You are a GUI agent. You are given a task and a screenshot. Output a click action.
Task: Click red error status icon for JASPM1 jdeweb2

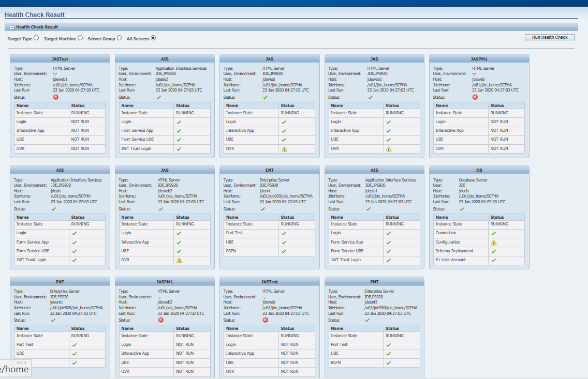[x=160, y=320]
